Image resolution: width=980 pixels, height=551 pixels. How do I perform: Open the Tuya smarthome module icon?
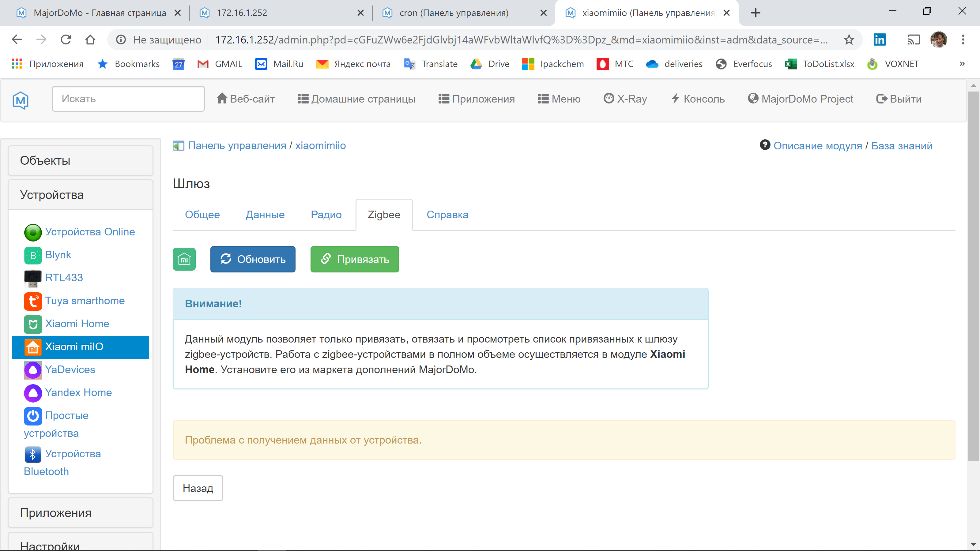pos(33,301)
